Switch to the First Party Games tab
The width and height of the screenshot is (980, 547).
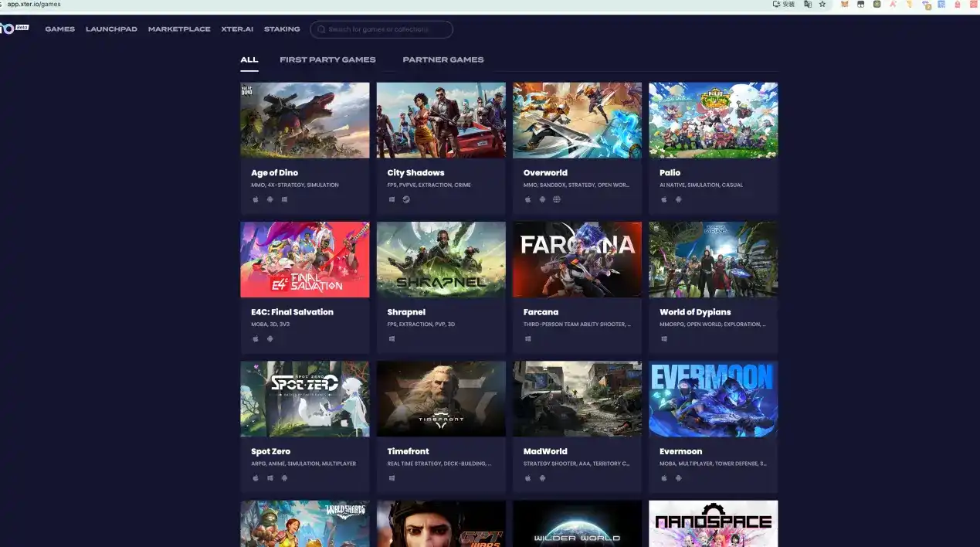pyautogui.click(x=327, y=59)
